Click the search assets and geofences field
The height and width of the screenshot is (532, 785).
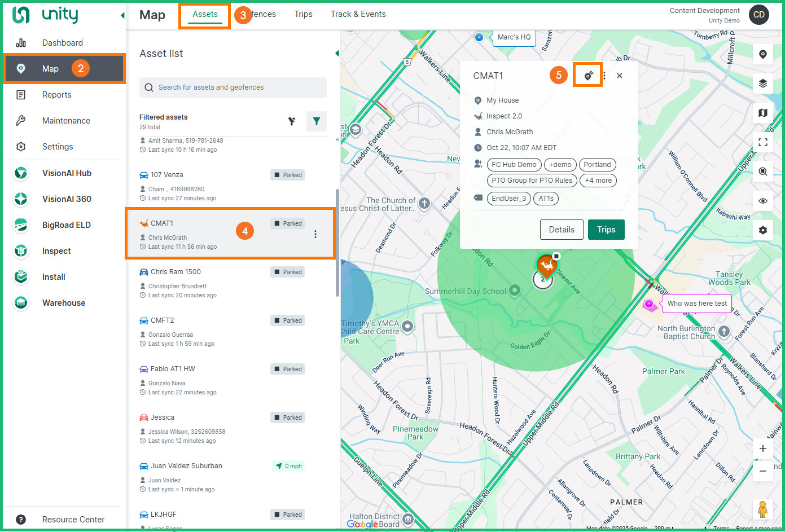point(233,87)
